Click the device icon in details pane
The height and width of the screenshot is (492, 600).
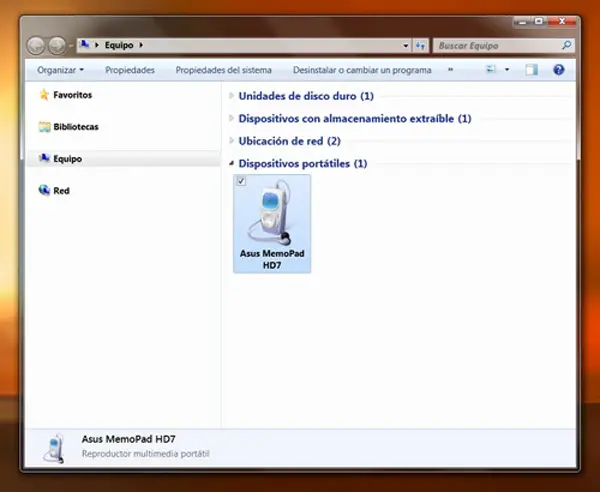(54, 448)
